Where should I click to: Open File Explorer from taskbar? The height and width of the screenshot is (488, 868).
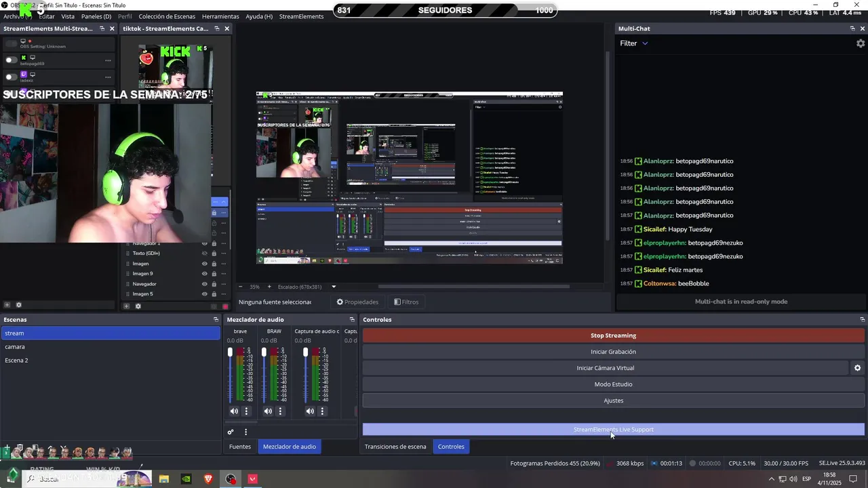tap(164, 479)
